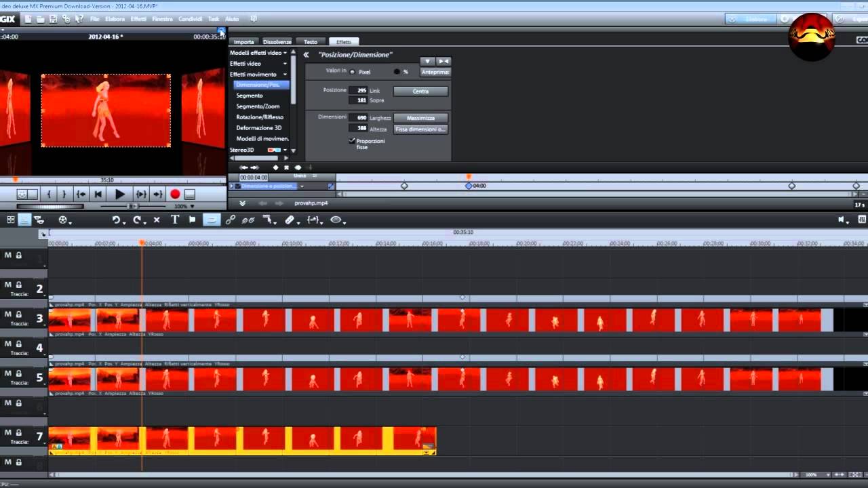
Task: Click the Larghezza value field 690
Action: (x=358, y=118)
